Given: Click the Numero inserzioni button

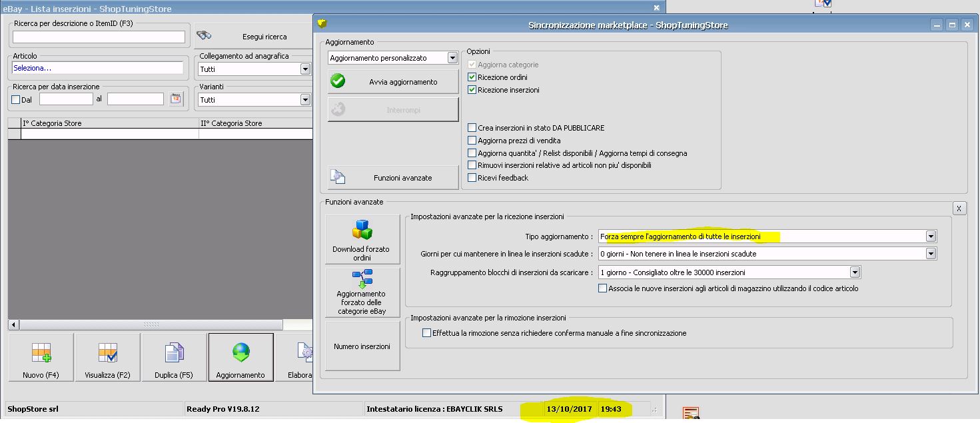Looking at the screenshot, I should [362, 346].
